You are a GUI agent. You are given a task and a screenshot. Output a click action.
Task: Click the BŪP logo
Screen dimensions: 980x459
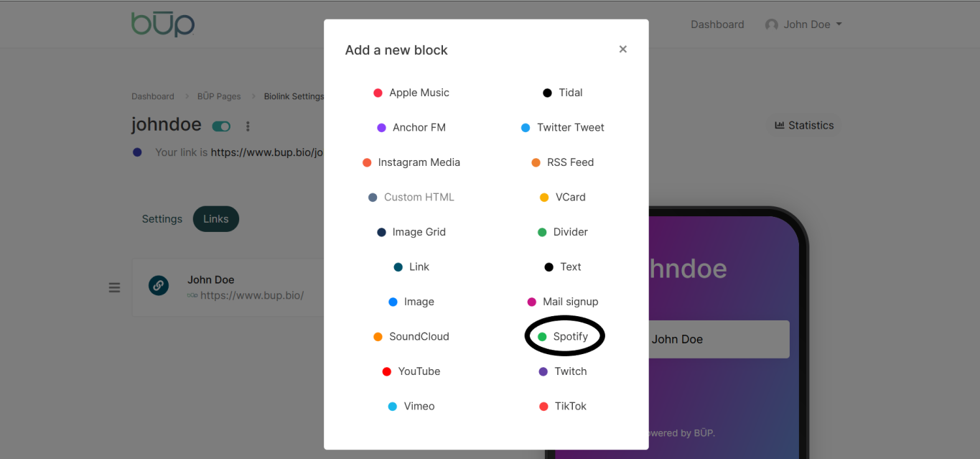[x=163, y=24]
